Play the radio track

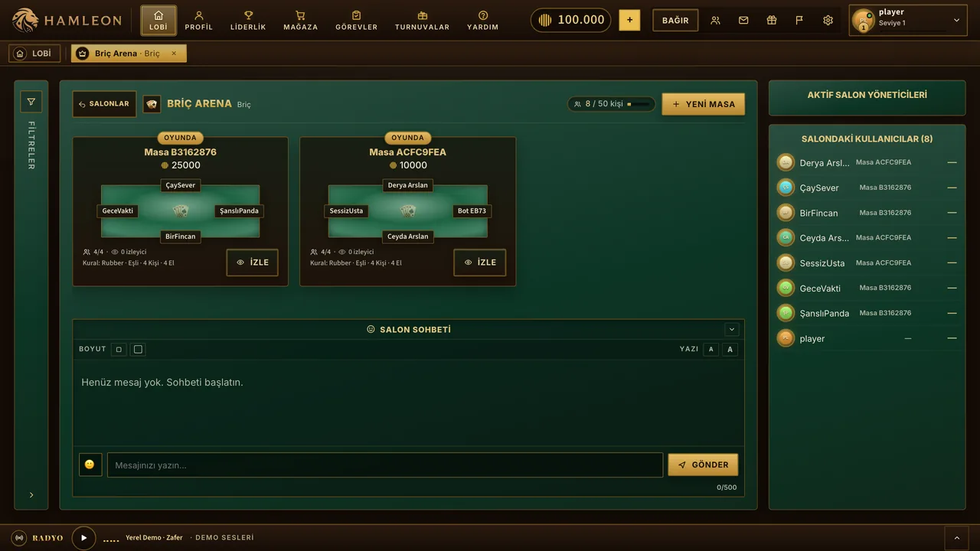84,538
